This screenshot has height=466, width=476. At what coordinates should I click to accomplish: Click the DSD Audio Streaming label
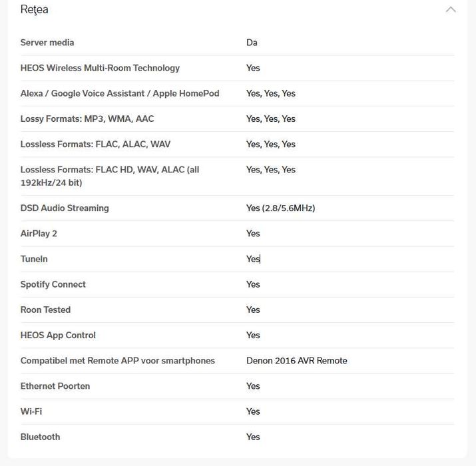click(65, 208)
